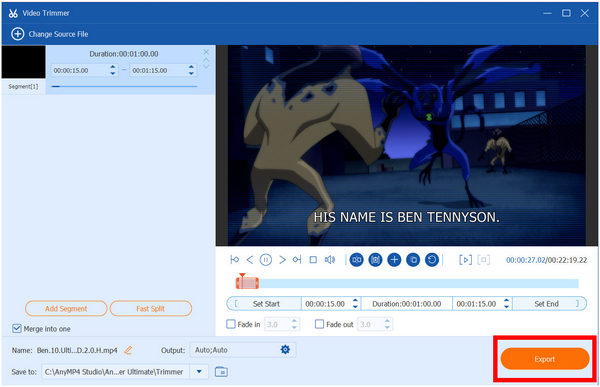Remove Segment 1 with the X icon

206,52
